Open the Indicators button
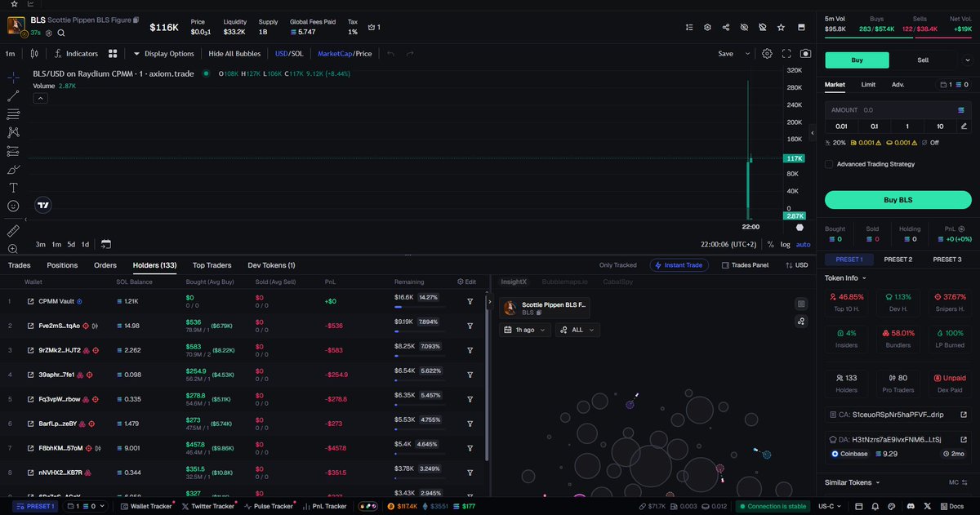Viewport: 980px width, 515px height. point(76,54)
